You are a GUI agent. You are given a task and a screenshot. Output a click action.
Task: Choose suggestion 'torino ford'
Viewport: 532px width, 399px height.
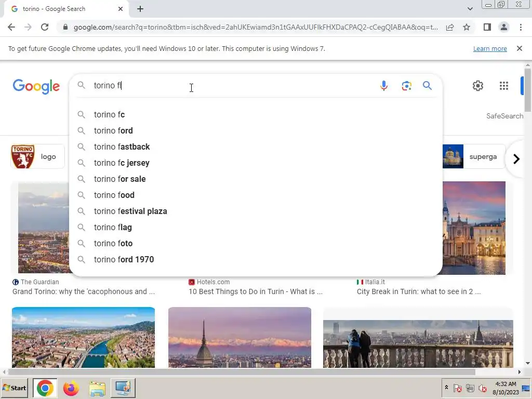[x=256, y=130]
